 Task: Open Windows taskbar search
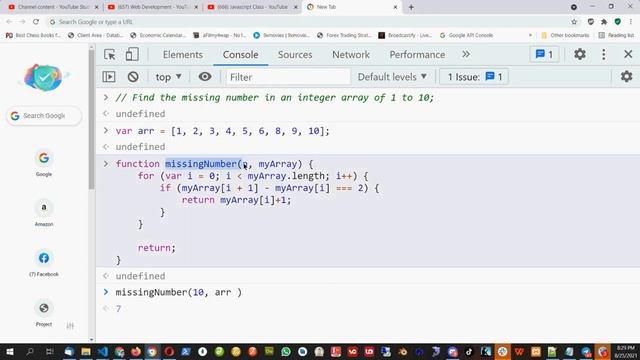point(29,352)
